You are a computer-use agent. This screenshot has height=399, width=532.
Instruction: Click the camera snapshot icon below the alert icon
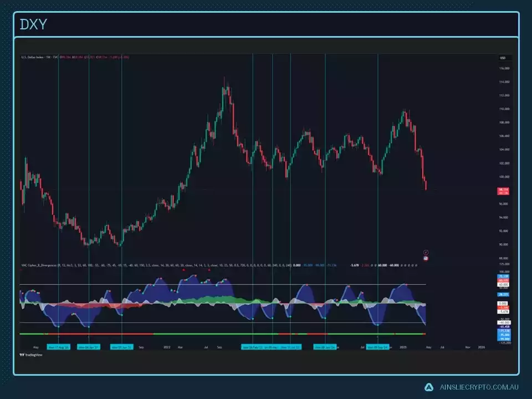[426, 259]
